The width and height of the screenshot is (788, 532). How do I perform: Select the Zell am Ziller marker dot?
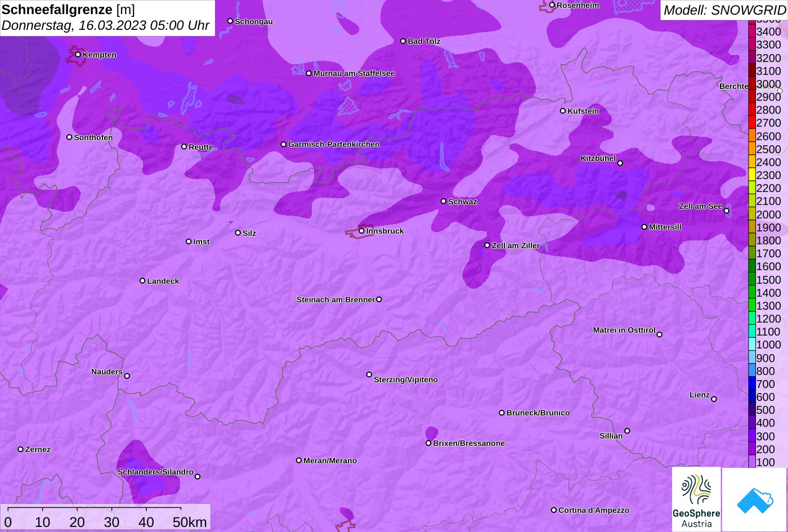click(x=487, y=245)
